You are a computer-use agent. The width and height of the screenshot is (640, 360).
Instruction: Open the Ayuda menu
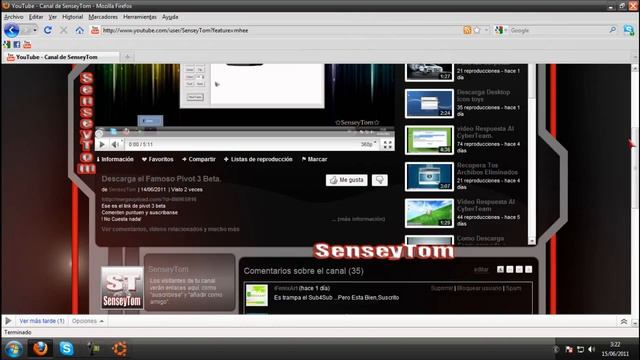170,17
